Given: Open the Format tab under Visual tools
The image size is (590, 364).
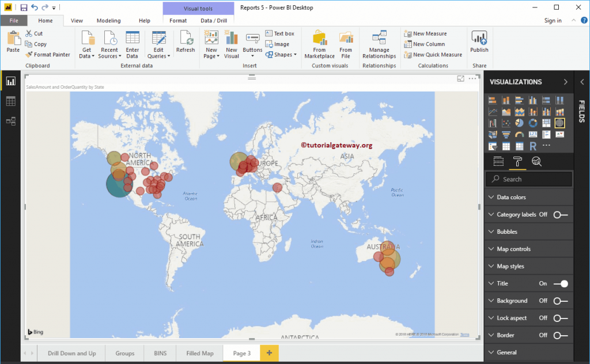Looking at the screenshot, I should click(x=178, y=20).
